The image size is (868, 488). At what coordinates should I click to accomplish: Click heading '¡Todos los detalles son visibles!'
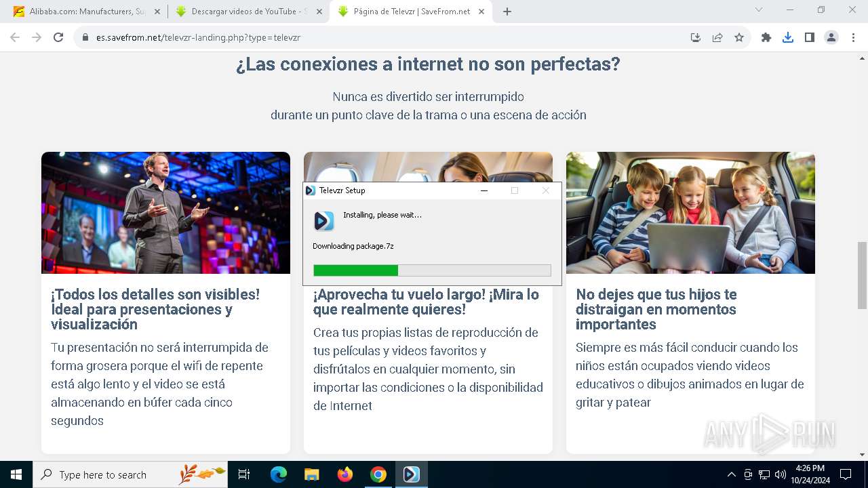click(x=155, y=295)
